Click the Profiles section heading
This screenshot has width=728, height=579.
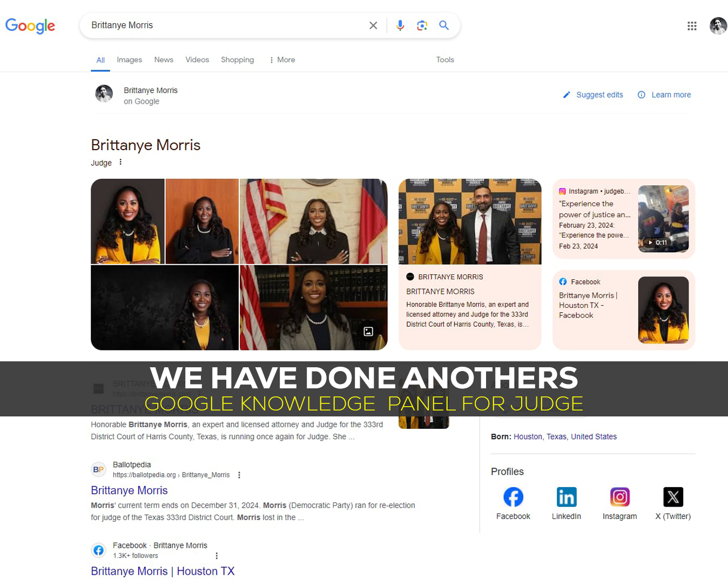(x=507, y=472)
